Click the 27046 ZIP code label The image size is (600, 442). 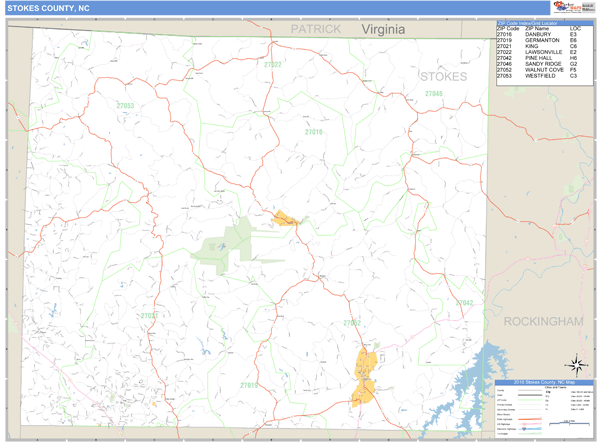pos(433,94)
